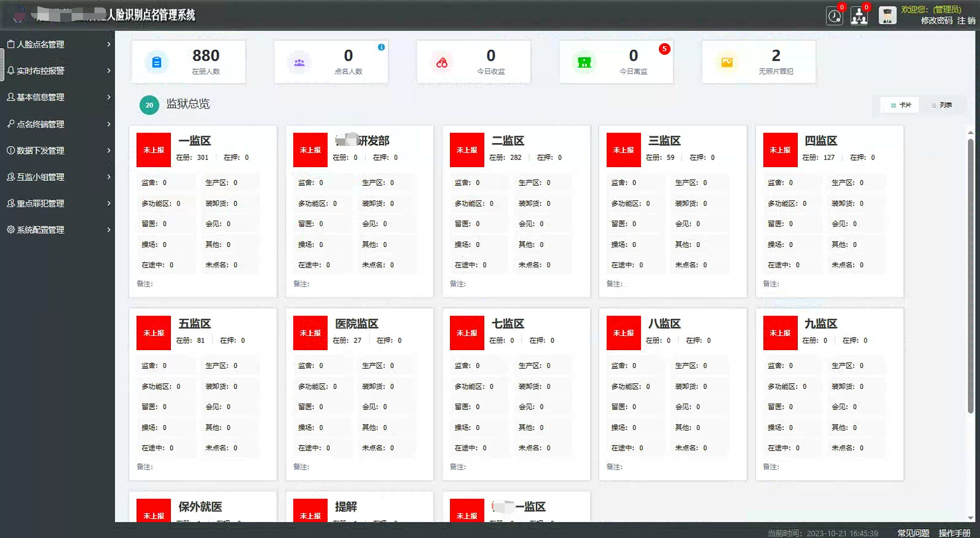Image resolution: width=980 pixels, height=538 pixels.
Task: Click the 未上报 status tile for 五监区
Action: point(154,333)
